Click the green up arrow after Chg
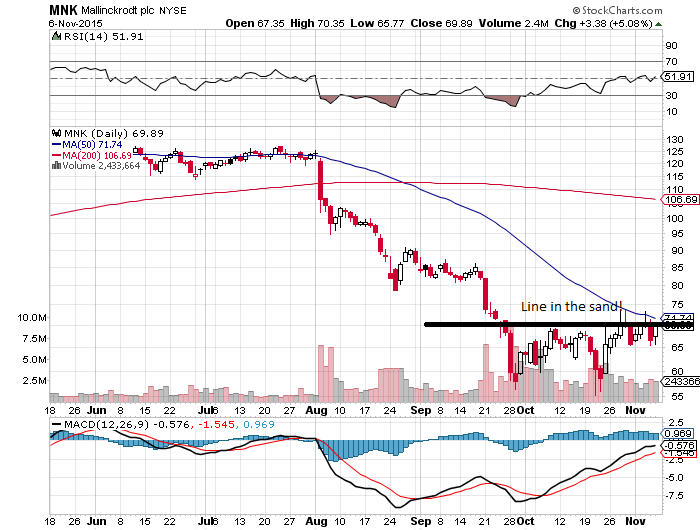Screen dimensions: 700x530 658,24
